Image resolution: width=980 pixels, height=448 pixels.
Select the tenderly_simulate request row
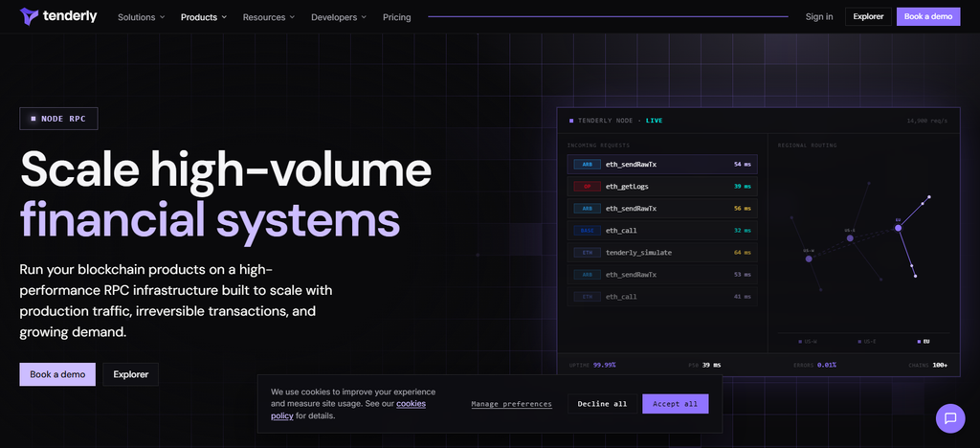[662, 253]
